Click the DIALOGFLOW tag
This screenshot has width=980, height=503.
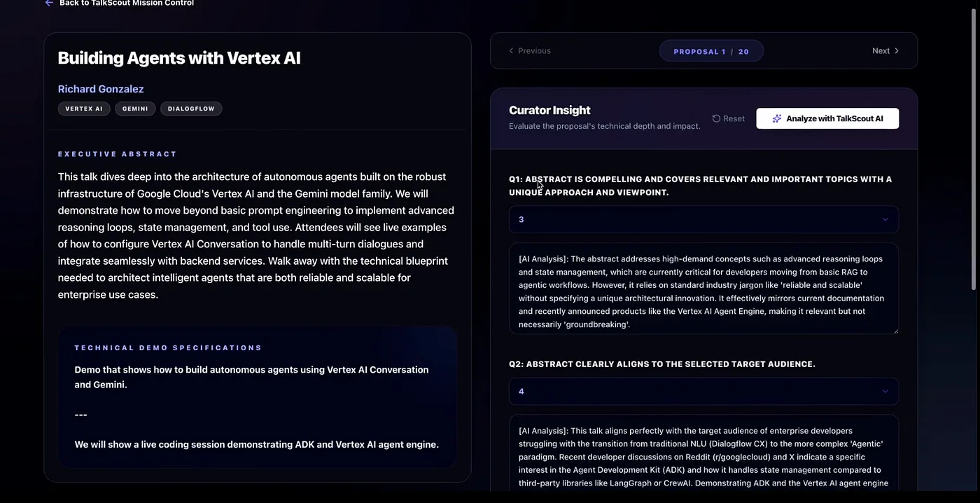point(191,109)
